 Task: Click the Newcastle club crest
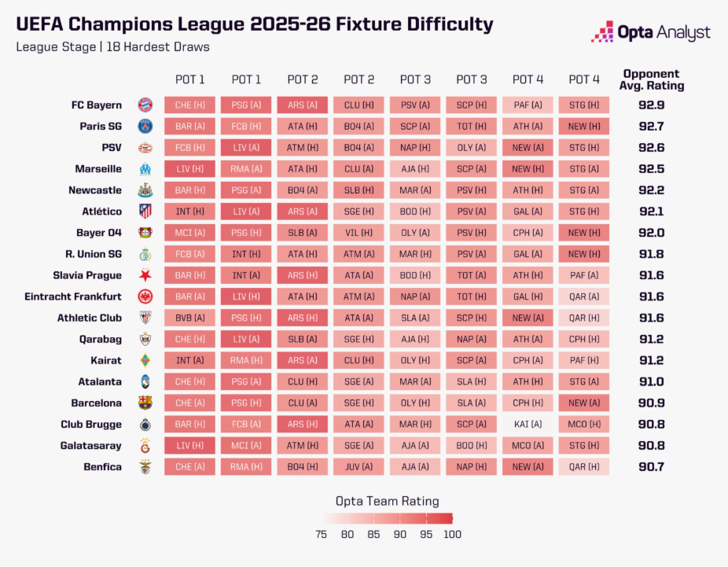tap(145, 190)
